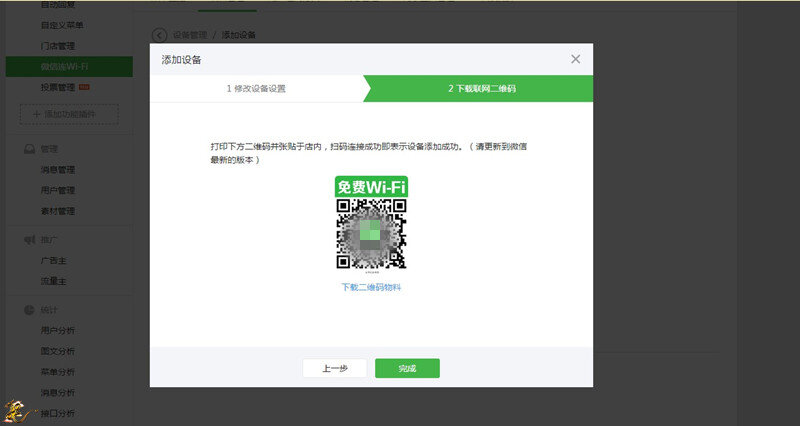Click the back arrow icon beside 设备管理
800x426 pixels.
tap(159, 35)
